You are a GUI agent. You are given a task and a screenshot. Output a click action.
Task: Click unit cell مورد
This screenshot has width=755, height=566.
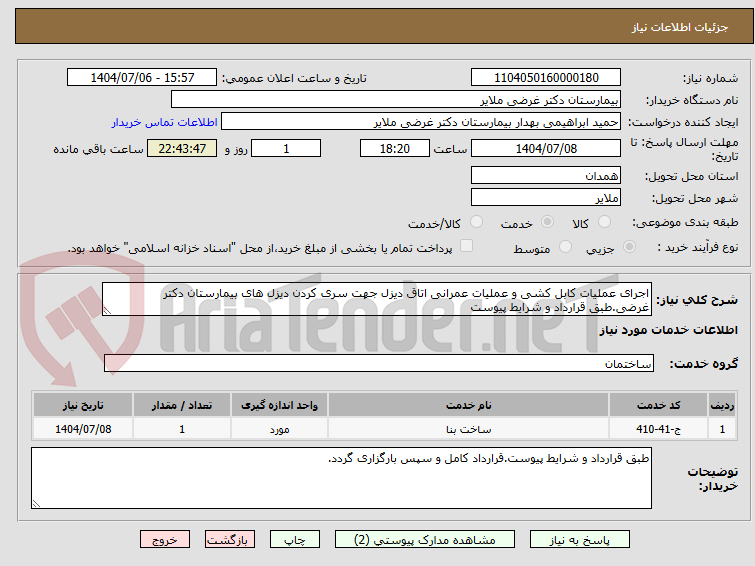(279, 429)
